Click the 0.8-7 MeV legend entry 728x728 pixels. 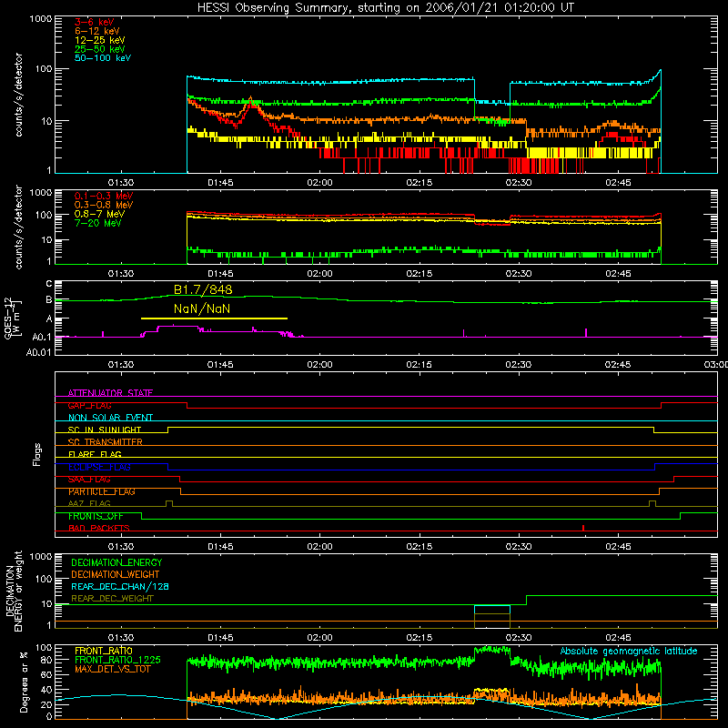99,214
